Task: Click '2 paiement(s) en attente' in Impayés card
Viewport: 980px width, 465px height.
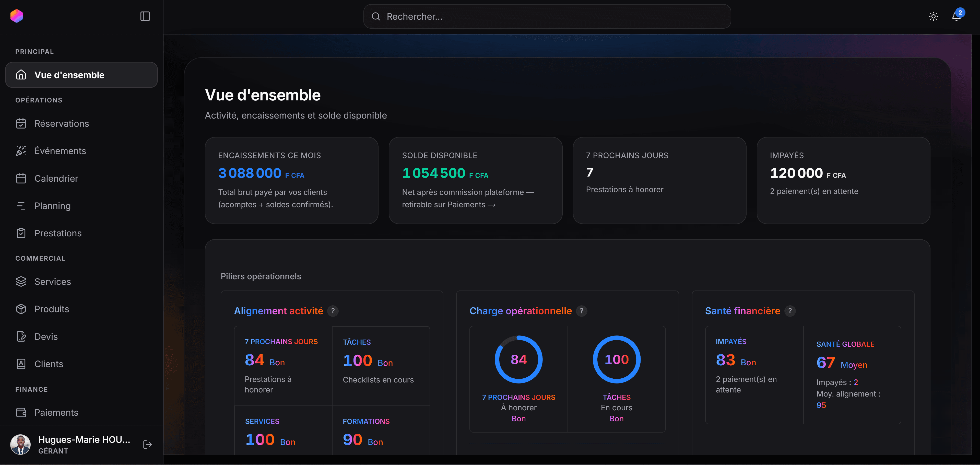Action: [814, 191]
